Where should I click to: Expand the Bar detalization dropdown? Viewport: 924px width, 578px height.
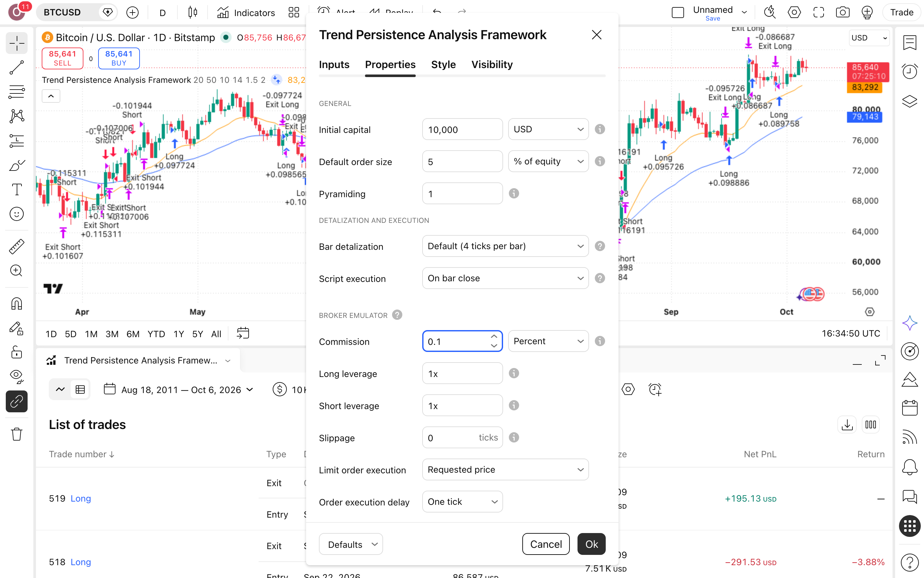pyautogui.click(x=505, y=246)
